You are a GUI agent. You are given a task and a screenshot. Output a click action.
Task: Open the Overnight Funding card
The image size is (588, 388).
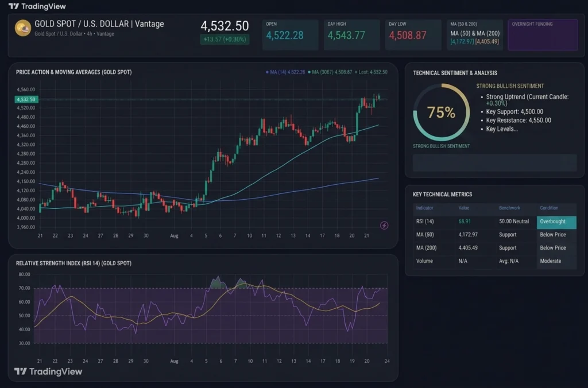[543, 34]
